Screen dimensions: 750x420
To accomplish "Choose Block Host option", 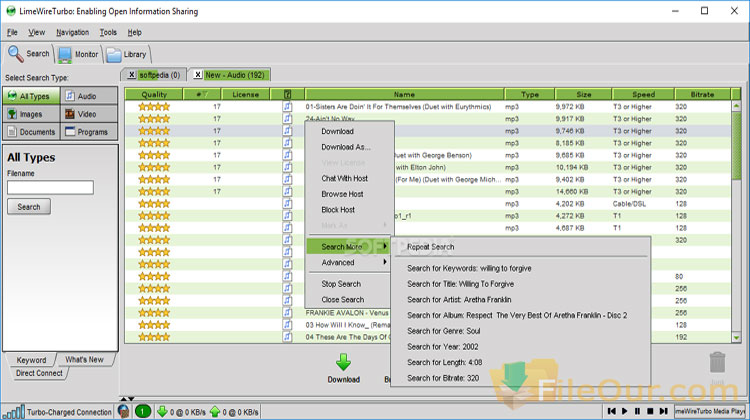I will [338, 210].
